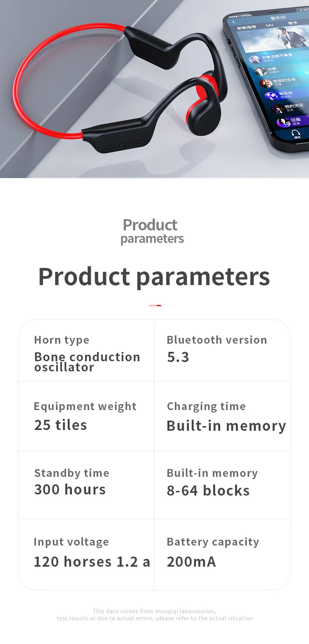The height and width of the screenshot is (644, 309).
Task: Click the red accent dash under heading
Action: tap(155, 305)
